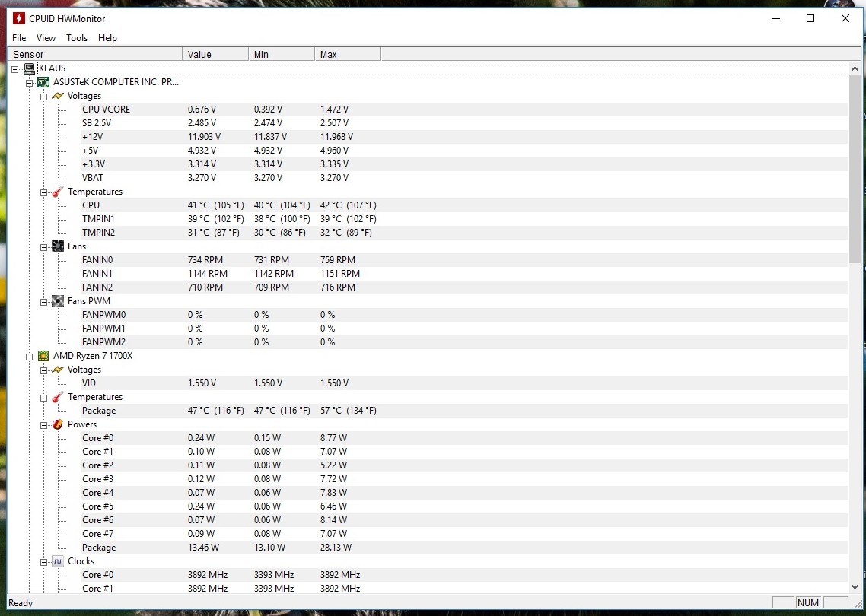Collapse the Fans PWM group

tap(43, 301)
